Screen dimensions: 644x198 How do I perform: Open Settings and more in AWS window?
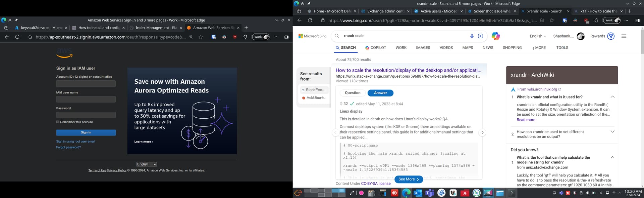[x=275, y=37]
